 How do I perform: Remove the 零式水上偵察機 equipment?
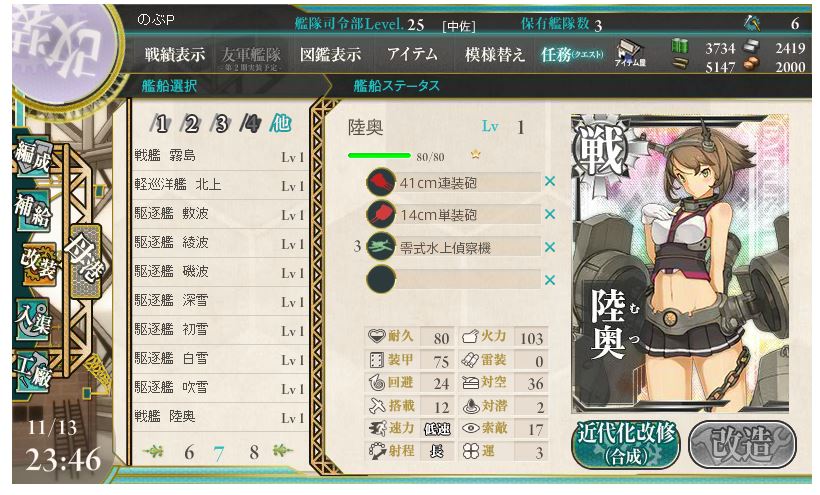550,247
